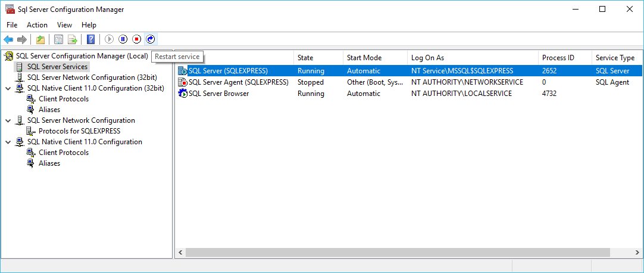Select the last Aliases item in the tree

(x=49, y=163)
